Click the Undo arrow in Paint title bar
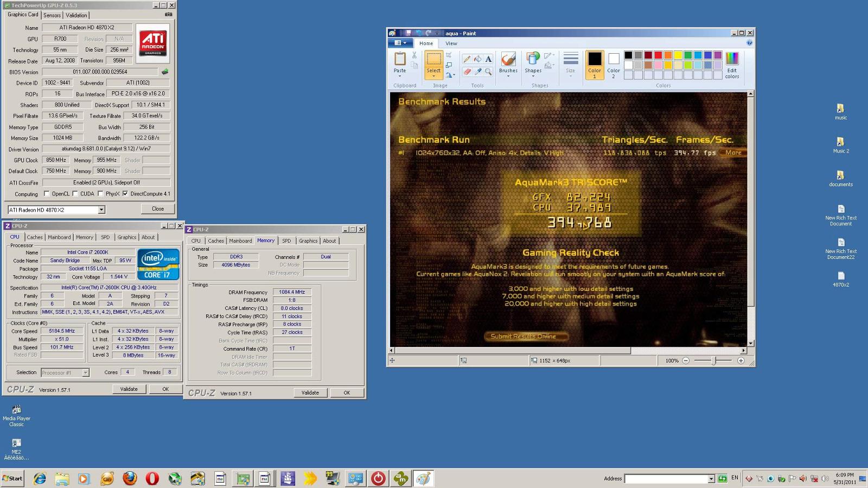 point(419,33)
